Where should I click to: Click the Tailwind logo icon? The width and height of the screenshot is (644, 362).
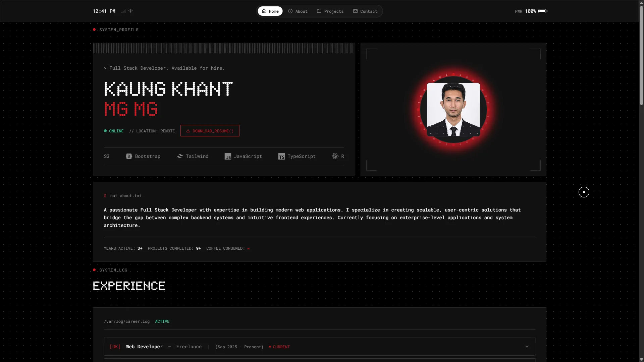point(180,156)
